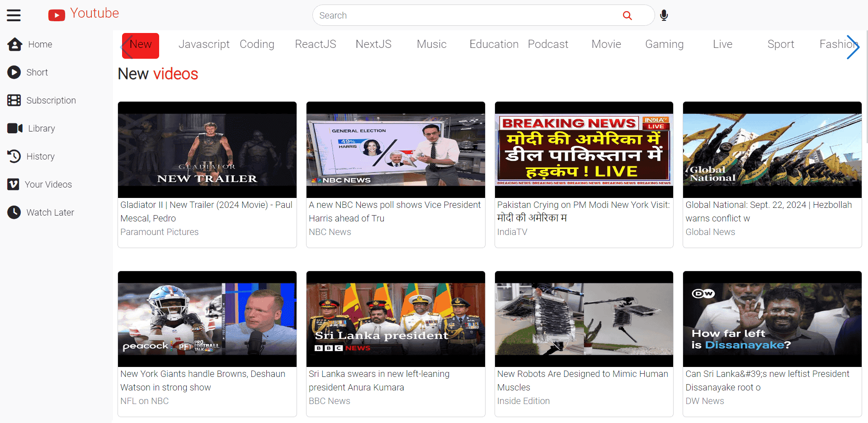
Task: Click the History clock-arrow icon
Action: [14, 156]
